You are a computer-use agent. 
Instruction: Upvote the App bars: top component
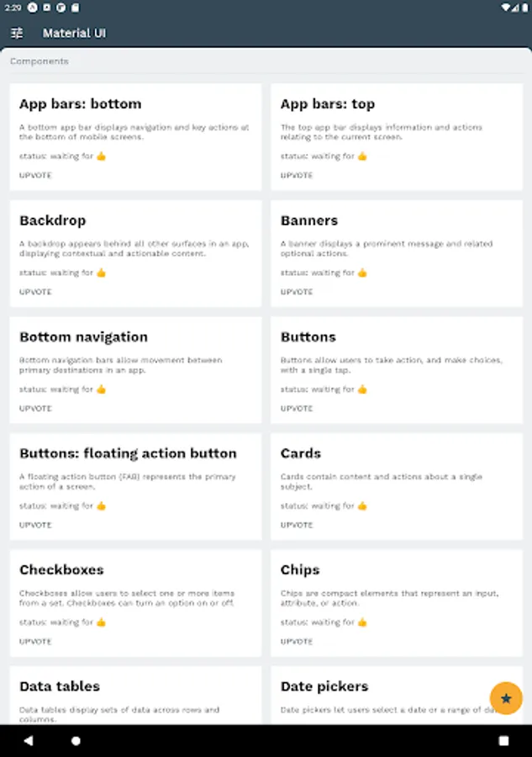point(297,176)
